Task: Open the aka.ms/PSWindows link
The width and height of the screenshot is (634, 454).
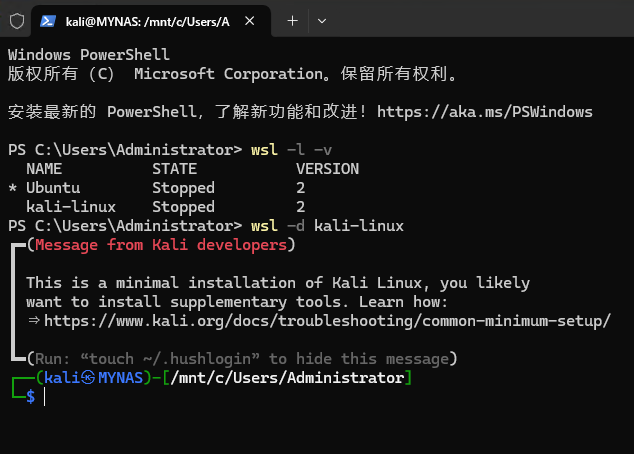Action: [485, 112]
